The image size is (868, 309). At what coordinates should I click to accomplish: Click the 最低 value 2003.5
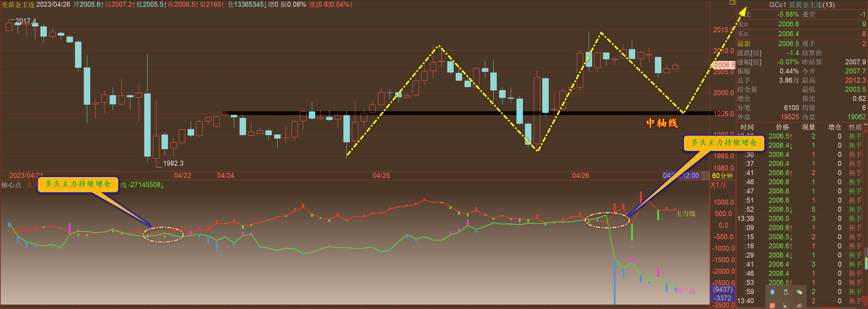[x=855, y=89]
